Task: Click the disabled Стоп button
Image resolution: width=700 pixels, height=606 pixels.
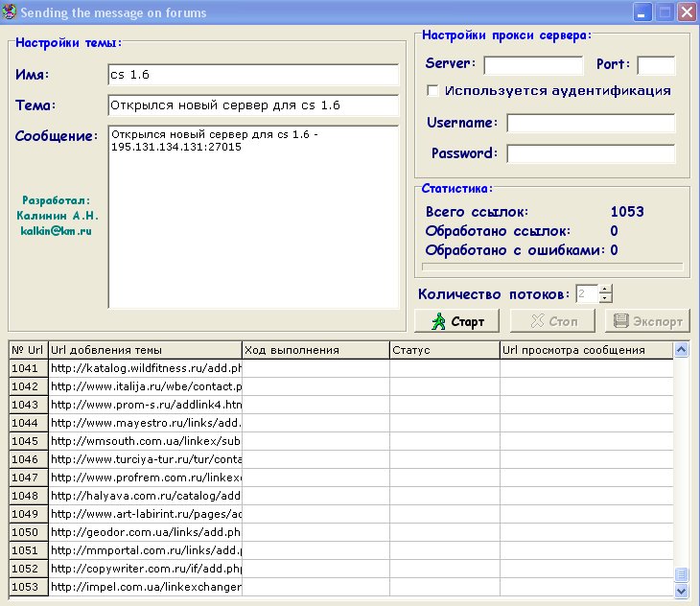Action: pyautogui.click(x=552, y=321)
